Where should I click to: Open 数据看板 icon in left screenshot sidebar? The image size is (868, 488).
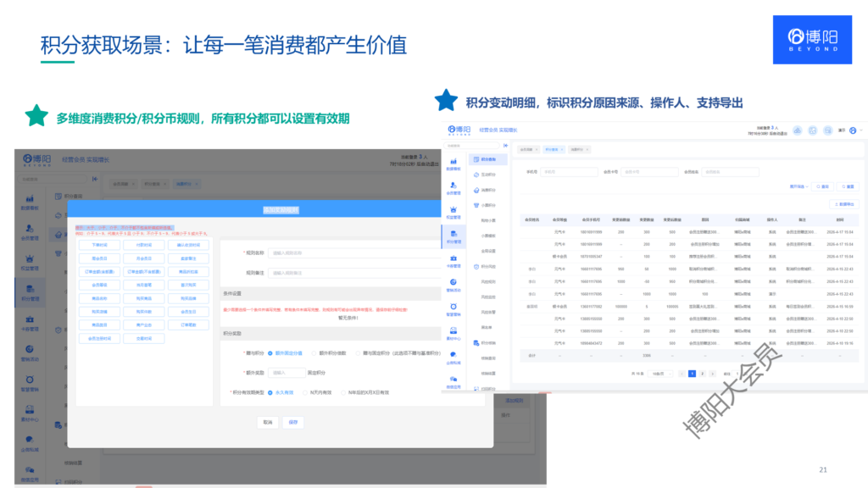click(30, 198)
